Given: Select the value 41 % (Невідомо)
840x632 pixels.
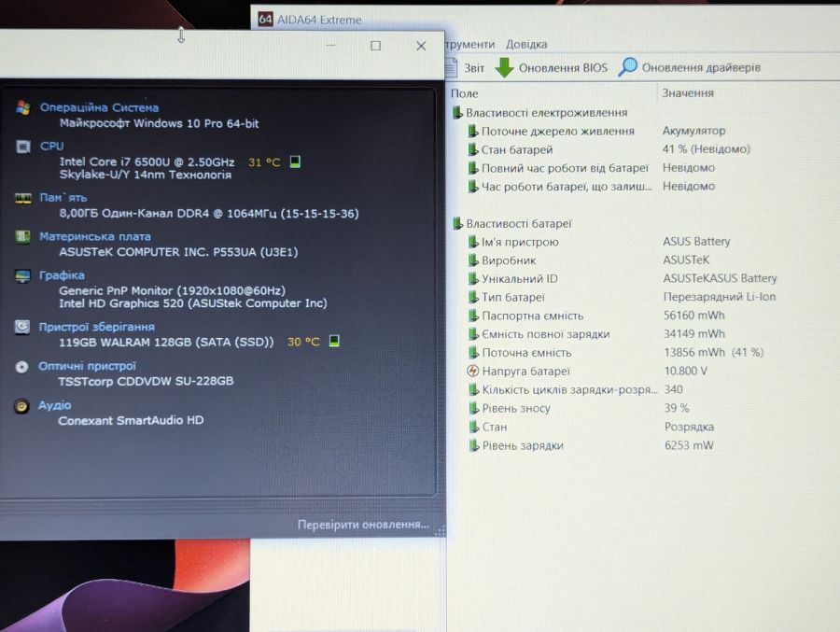Looking at the screenshot, I should [707, 149].
